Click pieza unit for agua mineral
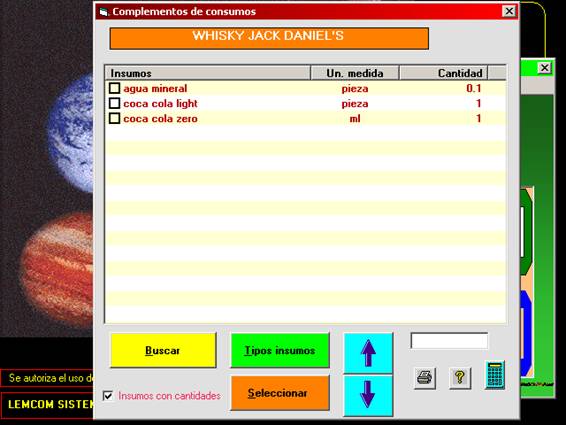 point(355,89)
